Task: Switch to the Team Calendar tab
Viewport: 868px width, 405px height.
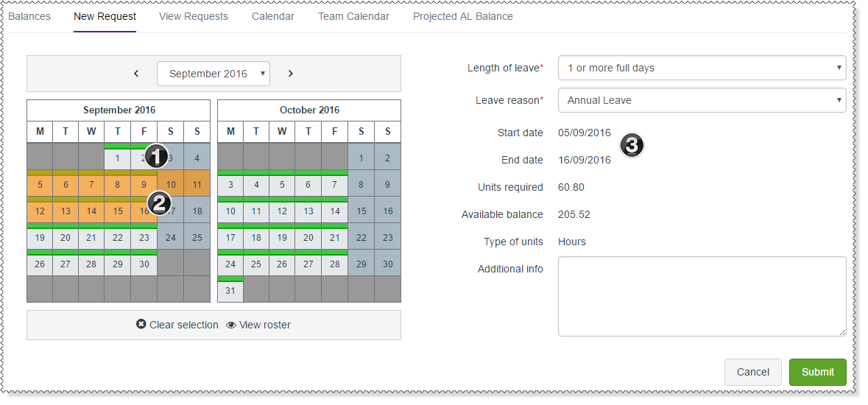Action: click(x=353, y=16)
